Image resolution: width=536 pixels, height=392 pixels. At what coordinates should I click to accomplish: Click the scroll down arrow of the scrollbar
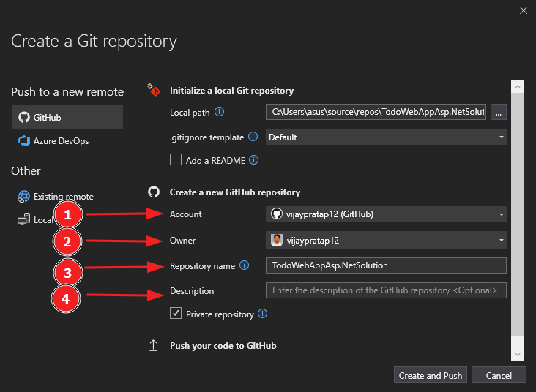coord(518,355)
